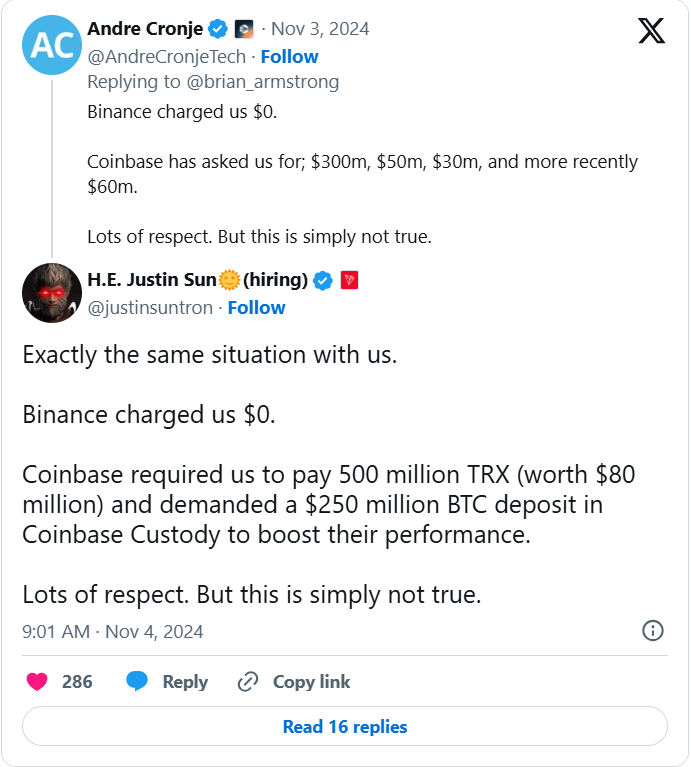The width and height of the screenshot is (691, 767).
Task: Click Justin Sun's blue verified badge
Action: pos(322,281)
